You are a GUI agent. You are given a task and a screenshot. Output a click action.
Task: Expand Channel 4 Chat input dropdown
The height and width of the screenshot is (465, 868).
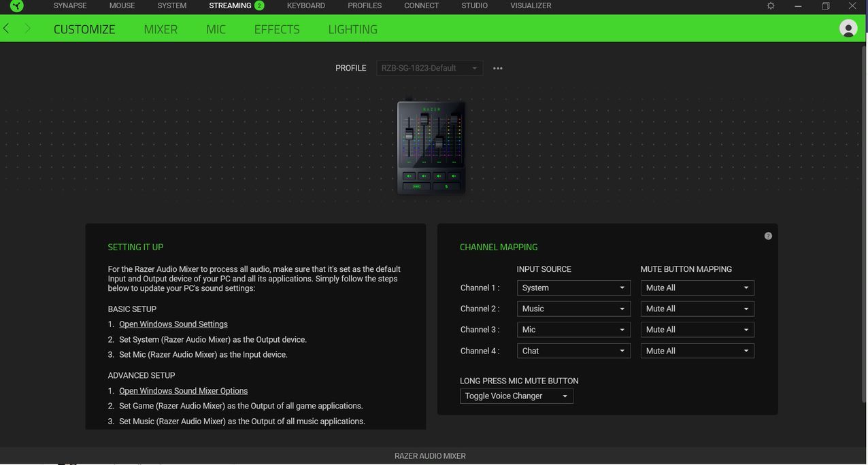[x=573, y=351]
